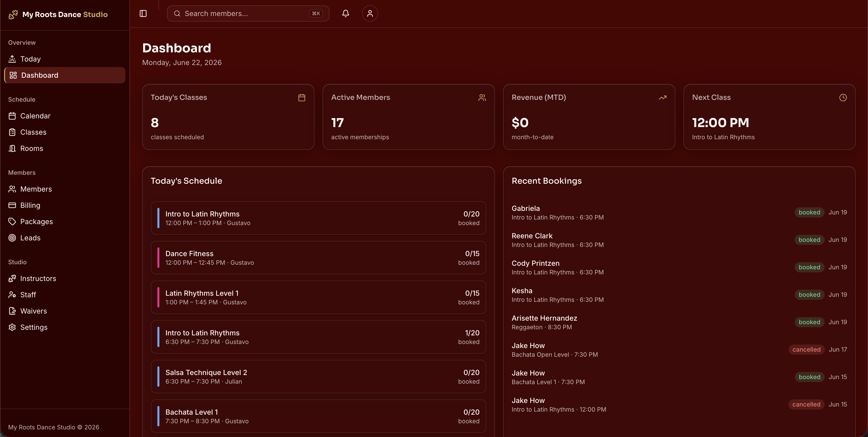Open the Active Members stat card
Viewport: 868px width, 437px height.
click(x=408, y=117)
